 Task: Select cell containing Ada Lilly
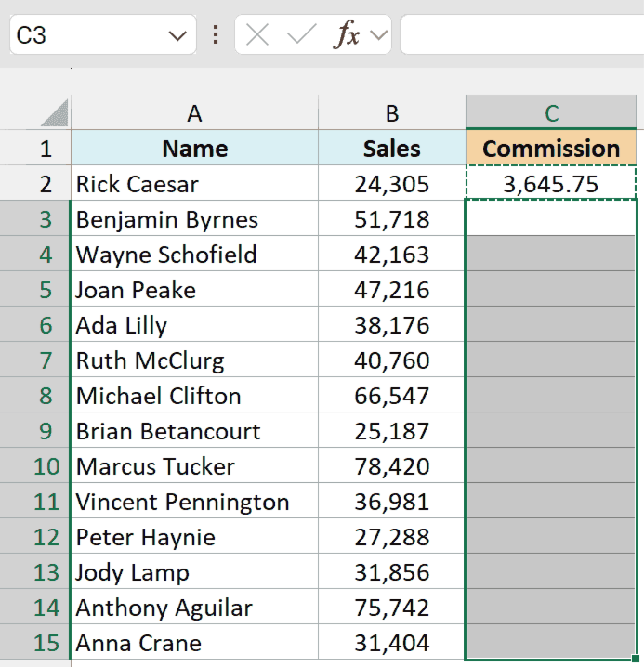(194, 324)
